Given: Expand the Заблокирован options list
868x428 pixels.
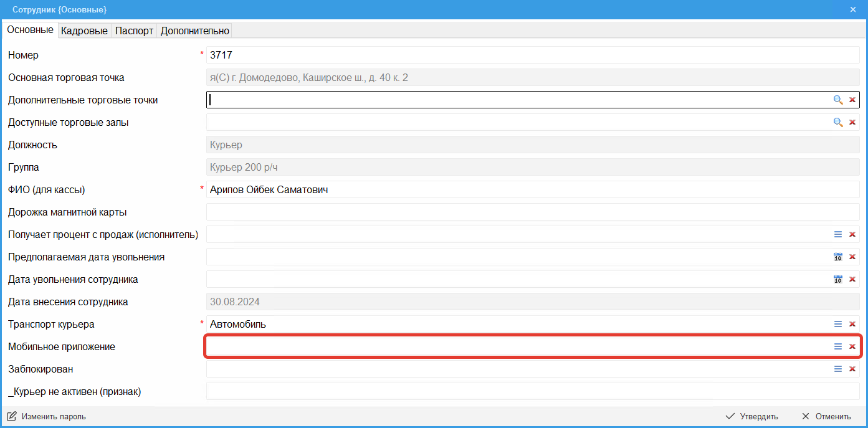Looking at the screenshot, I should tap(838, 369).
